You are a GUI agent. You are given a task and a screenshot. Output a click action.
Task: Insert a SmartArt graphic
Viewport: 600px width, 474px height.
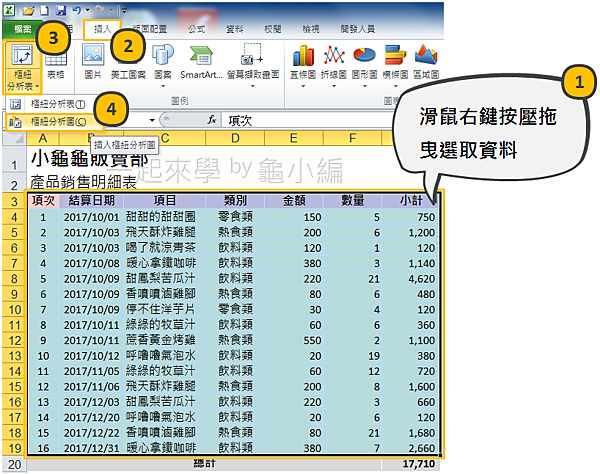coord(201,55)
